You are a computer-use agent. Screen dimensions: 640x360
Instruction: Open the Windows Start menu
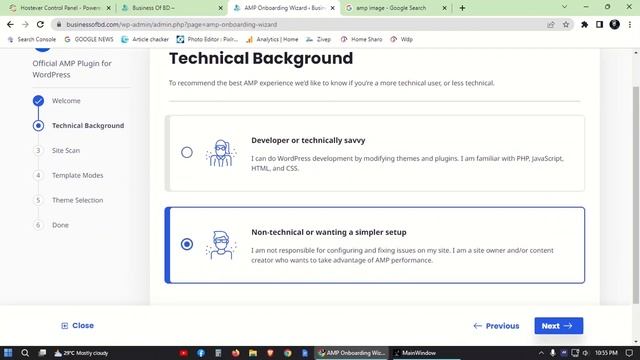pyautogui.click(x=8, y=353)
